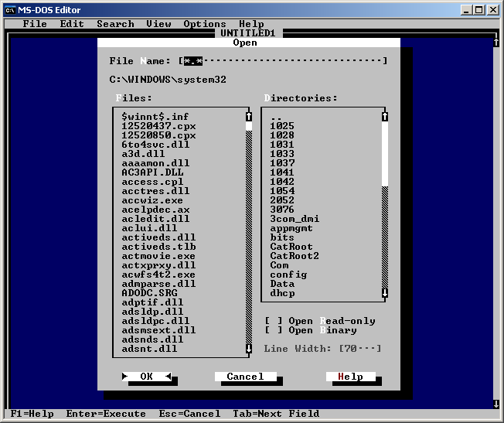Select $winnt$.inf in Files list

coord(155,117)
